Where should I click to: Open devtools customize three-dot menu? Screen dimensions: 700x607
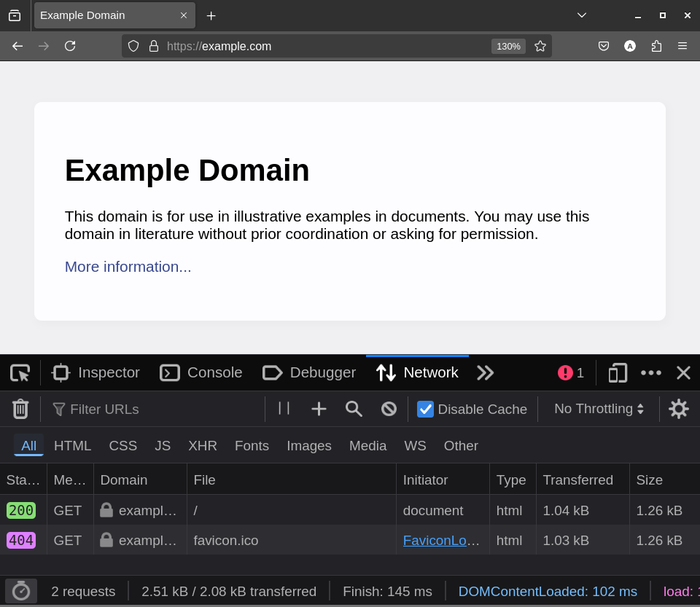pos(651,373)
